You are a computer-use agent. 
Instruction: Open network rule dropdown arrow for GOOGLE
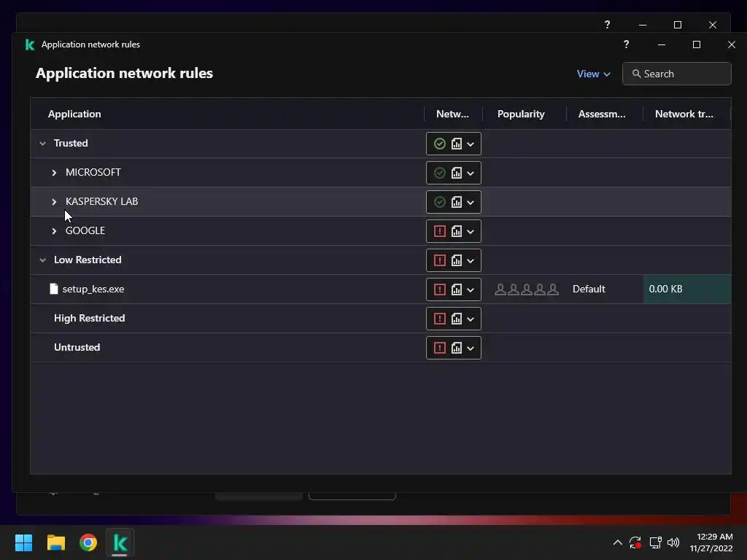[x=471, y=231]
